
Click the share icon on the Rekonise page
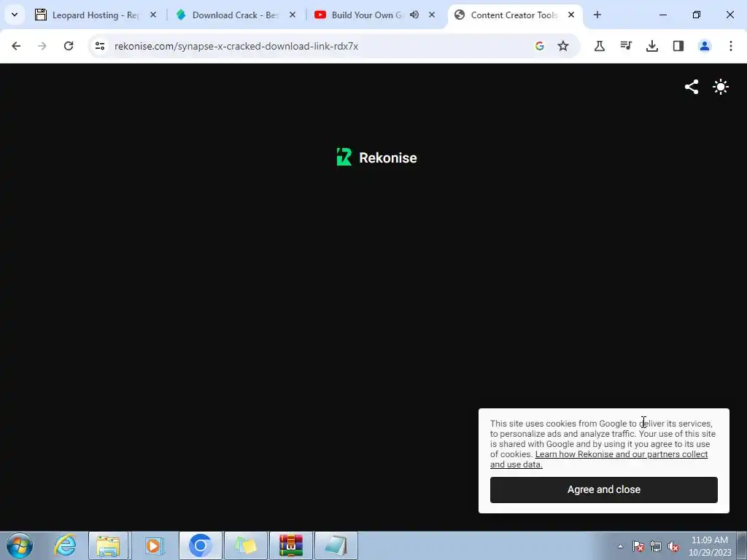coord(692,87)
